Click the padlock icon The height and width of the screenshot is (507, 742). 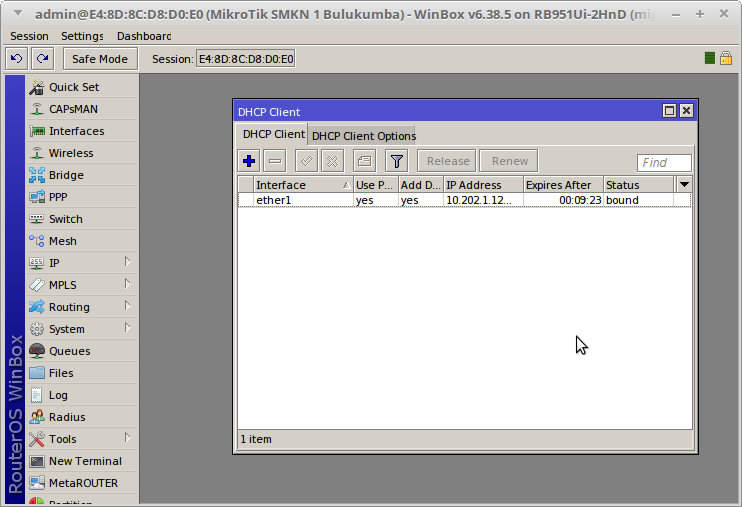[x=725, y=58]
